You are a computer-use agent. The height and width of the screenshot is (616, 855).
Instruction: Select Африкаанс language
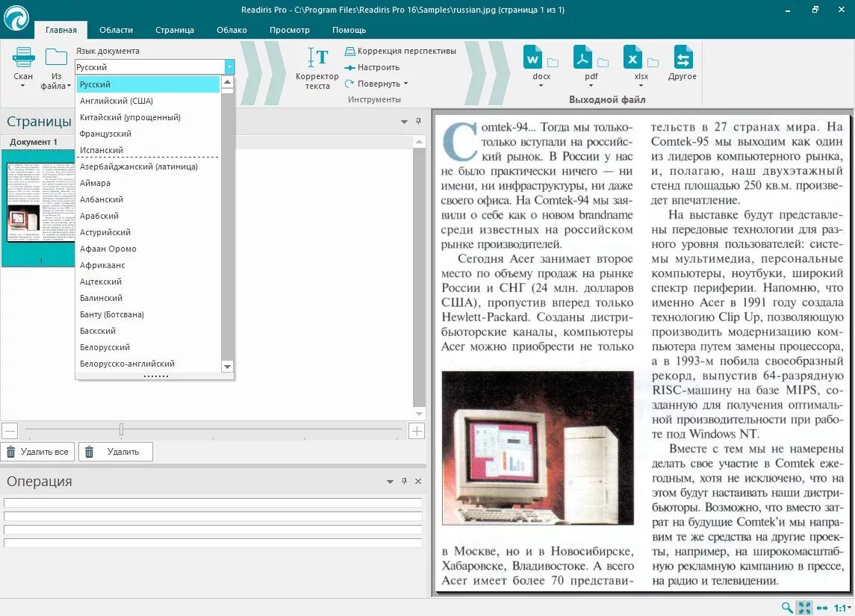(148, 265)
